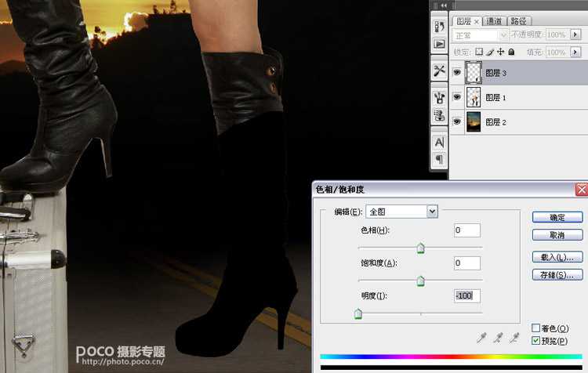Click the 确定 button

click(557, 217)
